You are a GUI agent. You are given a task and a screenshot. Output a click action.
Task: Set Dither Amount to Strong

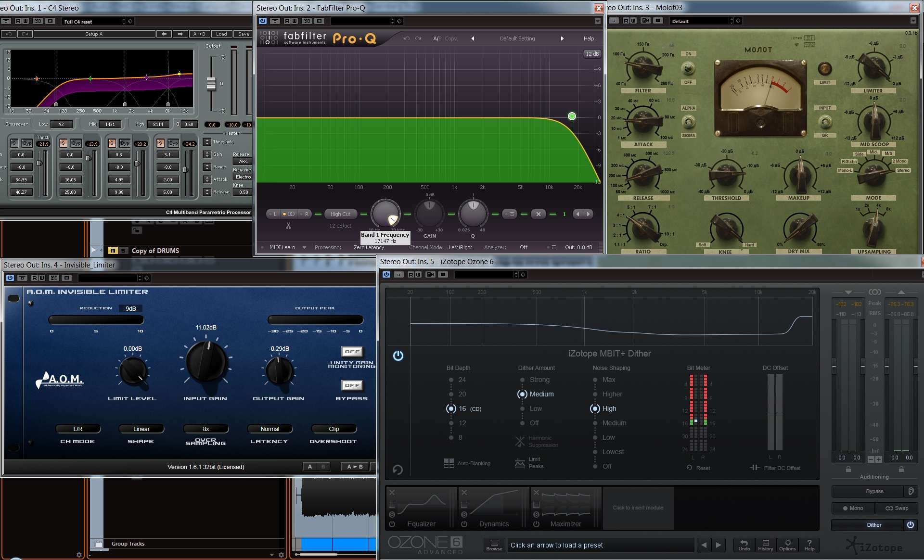(x=522, y=380)
